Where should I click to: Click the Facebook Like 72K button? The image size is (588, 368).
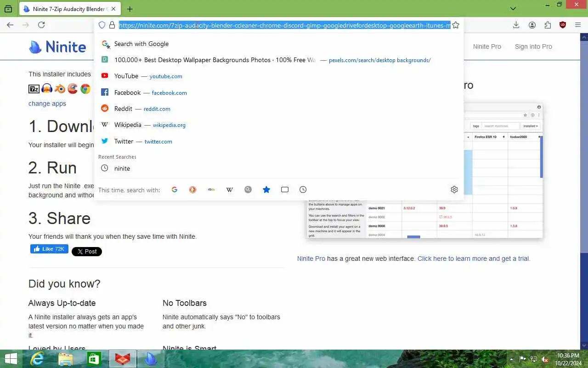49,249
